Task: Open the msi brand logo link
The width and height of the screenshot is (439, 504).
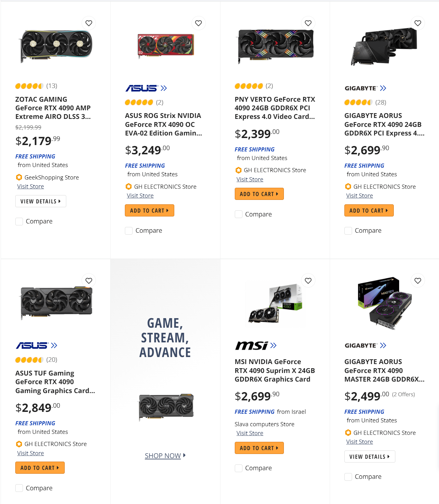Action: pos(251,345)
